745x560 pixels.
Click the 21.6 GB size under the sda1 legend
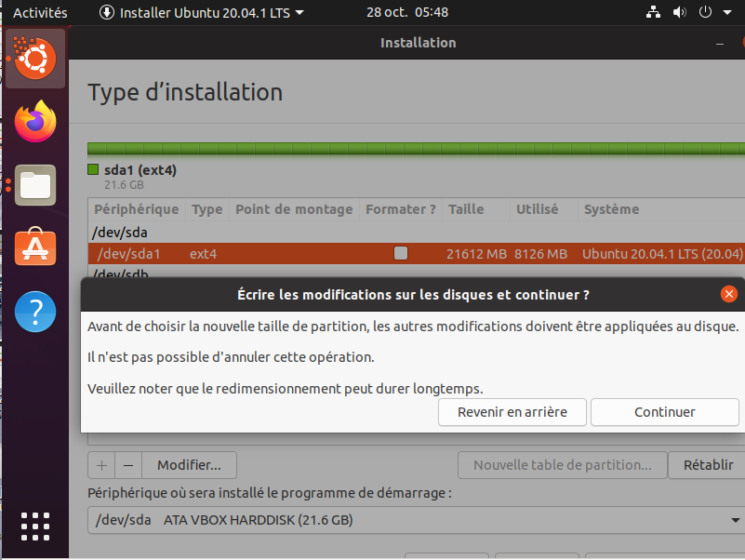point(124,185)
